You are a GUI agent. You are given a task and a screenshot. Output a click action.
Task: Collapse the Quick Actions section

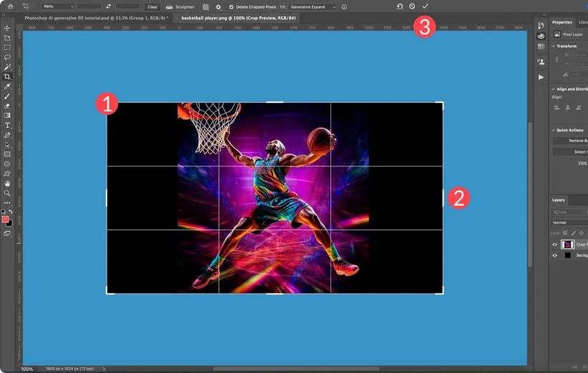pos(553,130)
